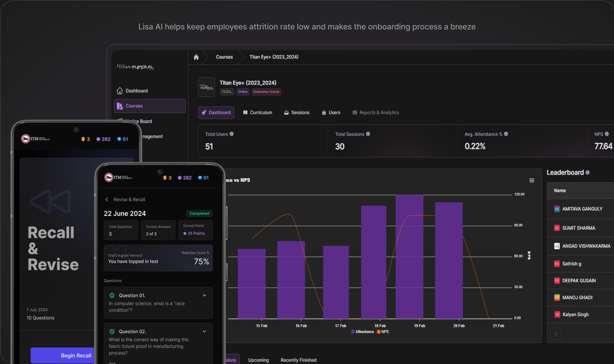Select Sathish g in leaderboard
This screenshot has width=614, height=364.
(x=580, y=264)
